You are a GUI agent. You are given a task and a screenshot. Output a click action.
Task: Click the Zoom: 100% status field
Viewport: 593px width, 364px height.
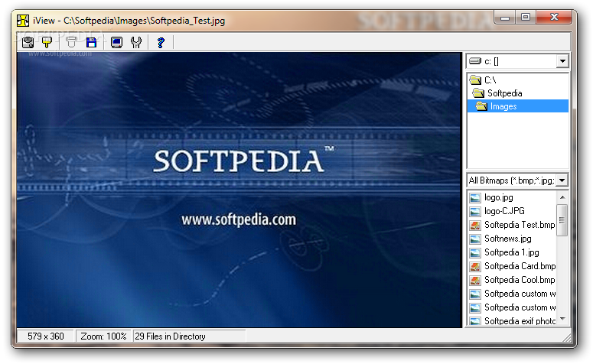pyautogui.click(x=103, y=336)
